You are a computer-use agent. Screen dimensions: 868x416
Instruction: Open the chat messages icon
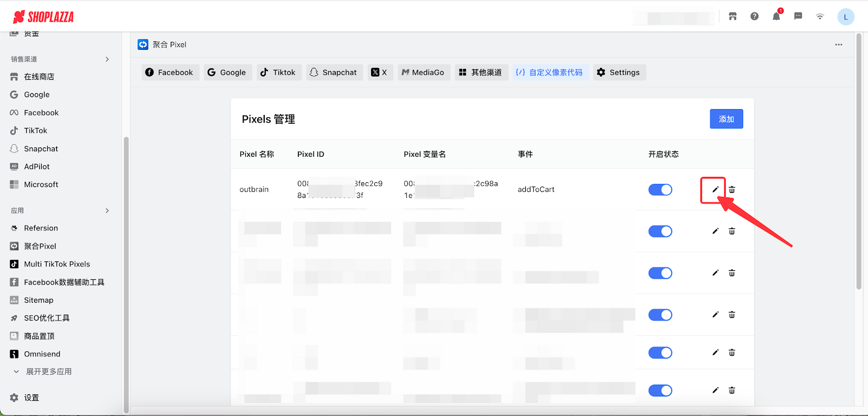pos(798,16)
